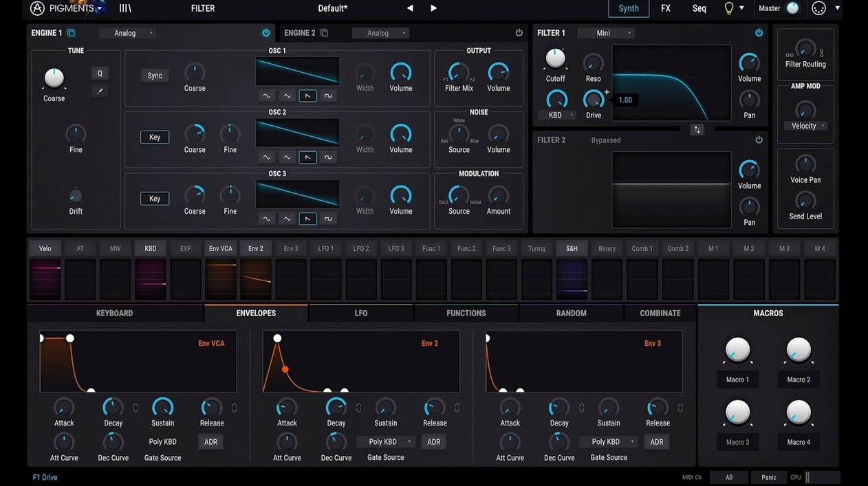Open the KEYBOARD modulation tab
This screenshot has width=868, height=486.
pos(115,313)
